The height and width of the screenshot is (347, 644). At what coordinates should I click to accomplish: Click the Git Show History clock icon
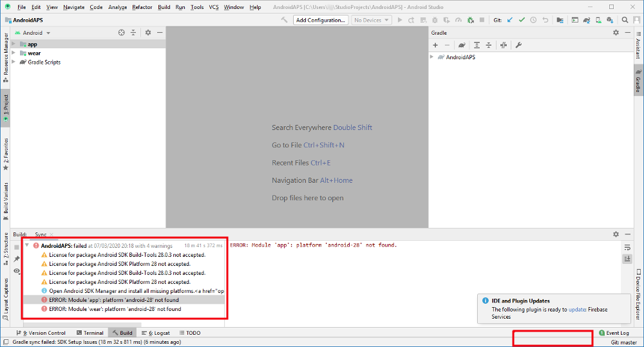533,20
